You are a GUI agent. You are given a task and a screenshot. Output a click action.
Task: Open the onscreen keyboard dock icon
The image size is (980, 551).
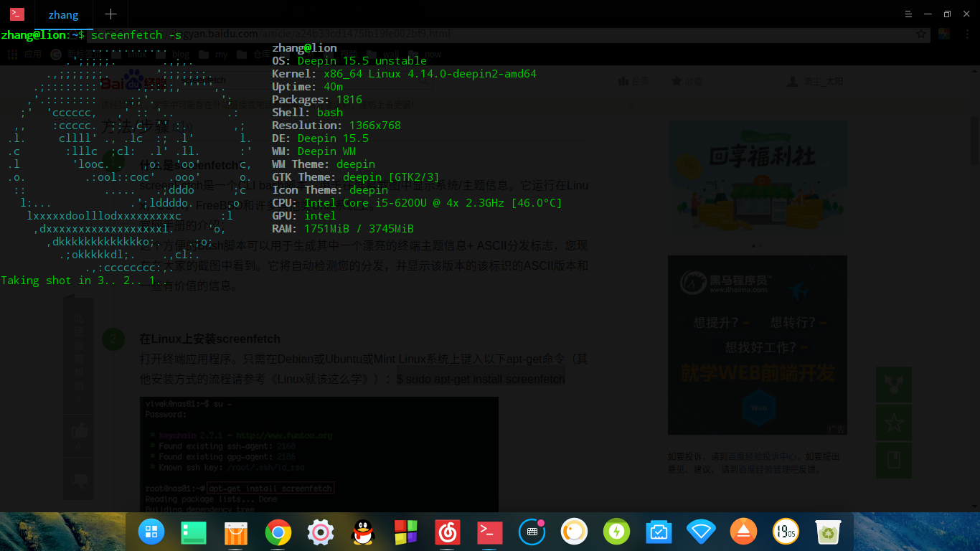click(x=532, y=532)
